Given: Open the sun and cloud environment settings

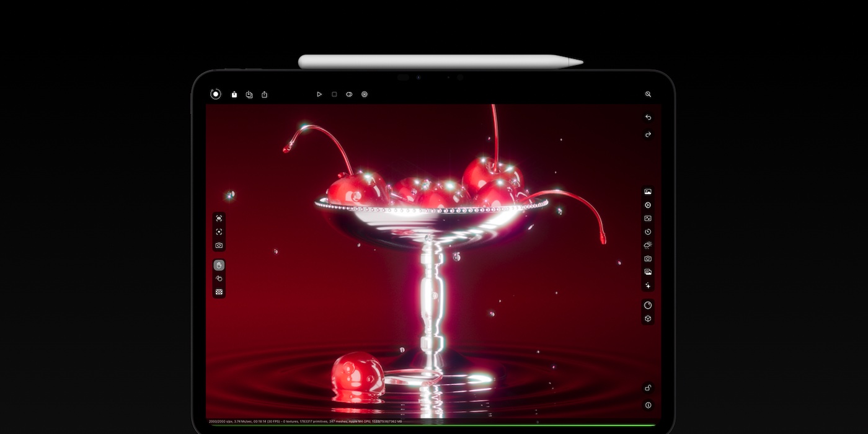Looking at the screenshot, I should [648, 246].
